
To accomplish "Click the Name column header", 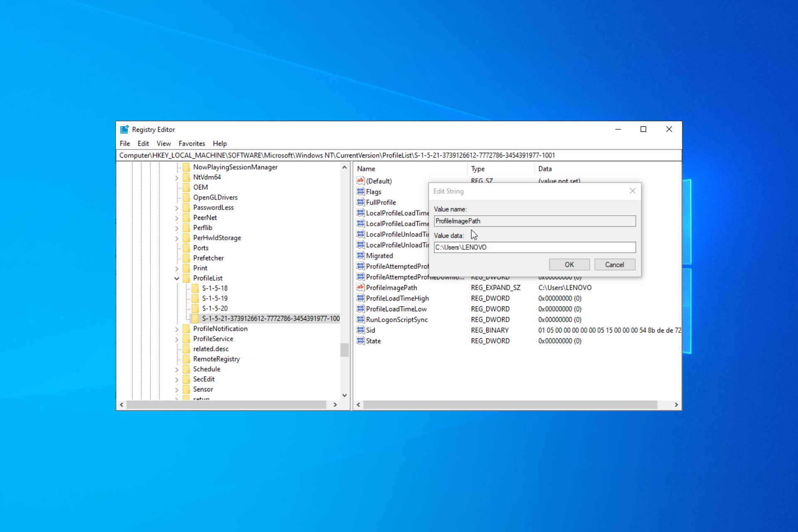I will (x=411, y=169).
